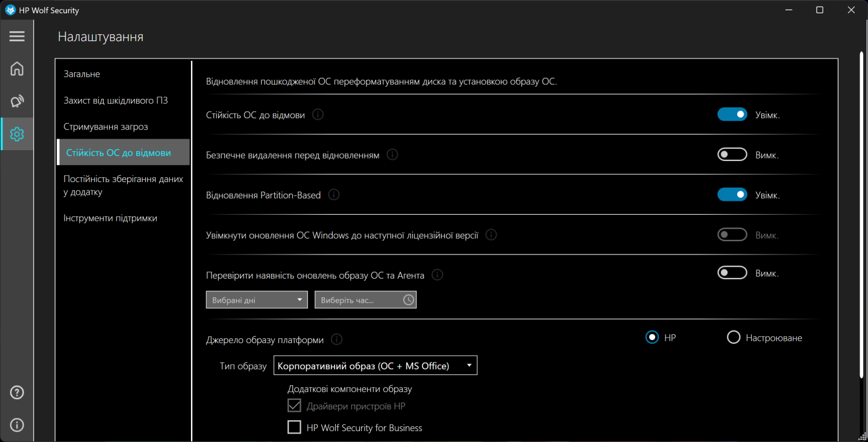Show info for Джерело образу платформи
The image size is (868, 442).
point(337,339)
